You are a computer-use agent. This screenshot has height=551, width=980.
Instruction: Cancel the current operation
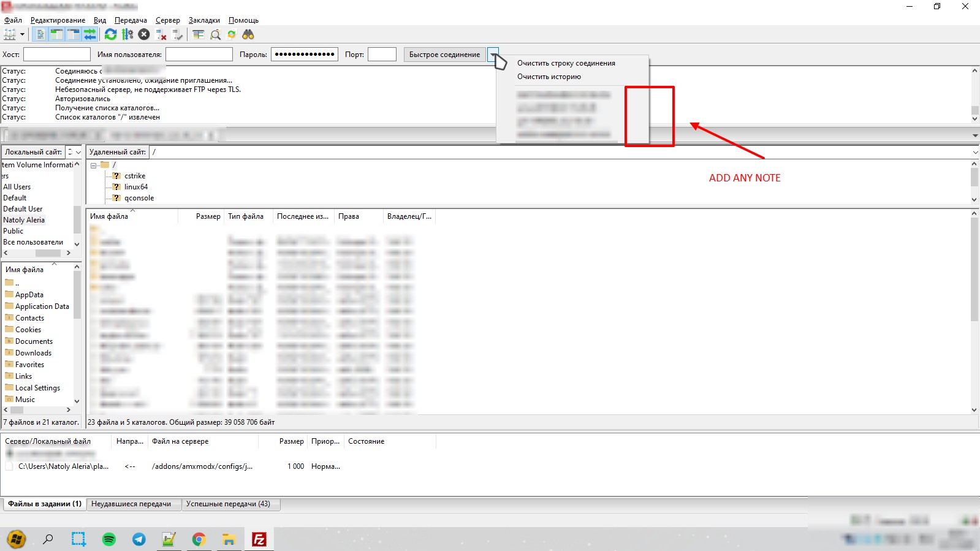(x=144, y=34)
